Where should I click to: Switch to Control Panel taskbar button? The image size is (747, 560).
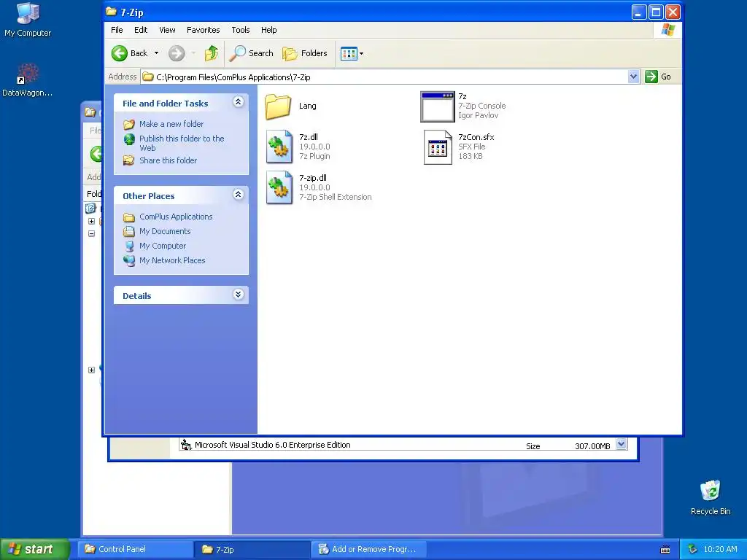click(136, 549)
